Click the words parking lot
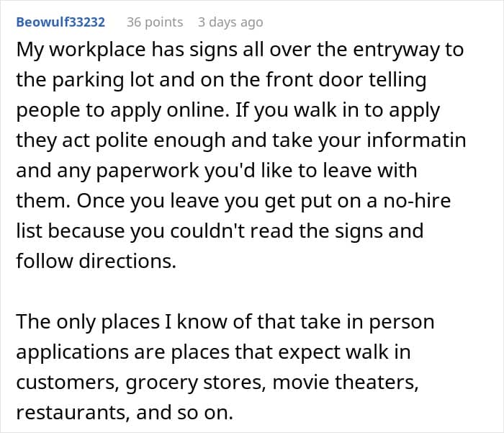Viewport: 504px width, 433px height. point(104,80)
